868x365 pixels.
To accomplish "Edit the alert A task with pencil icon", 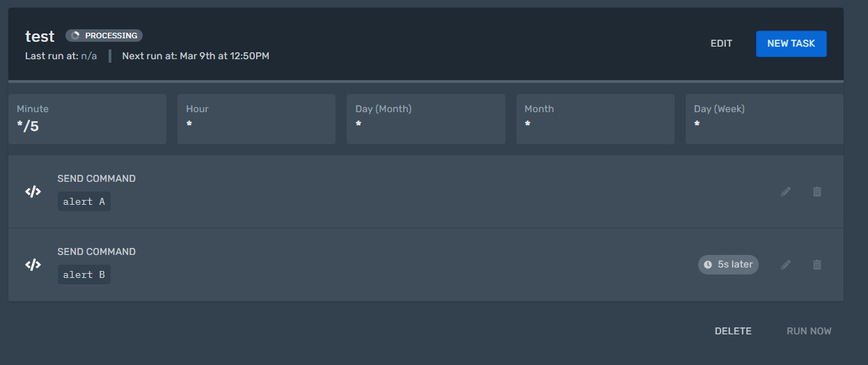I will point(786,192).
